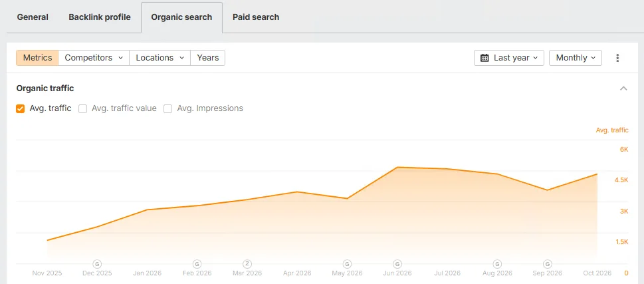Switch to the Paid search tab
The width and height of the screenshot is (644, 284).
click(256, 17)
